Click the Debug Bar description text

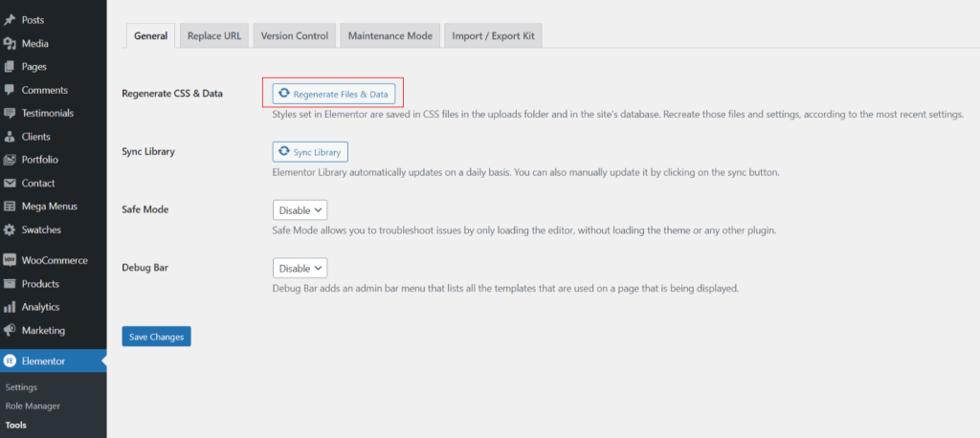506,290
